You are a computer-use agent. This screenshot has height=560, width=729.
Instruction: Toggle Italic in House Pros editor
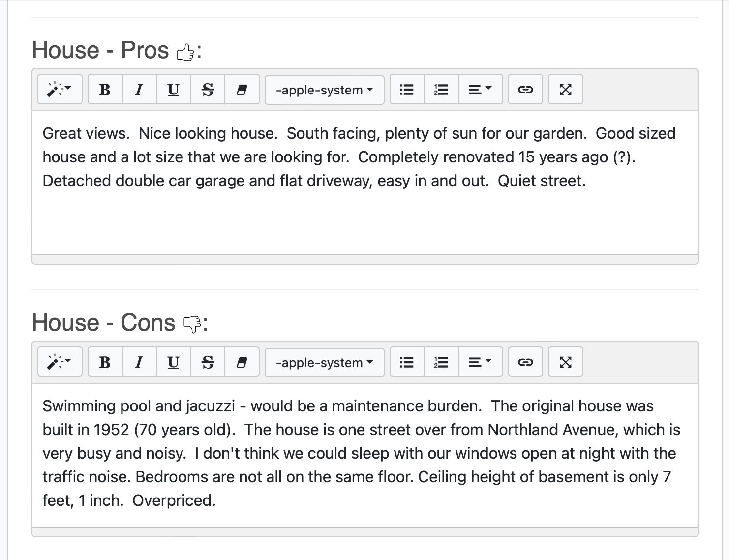[x=139, y=90]
